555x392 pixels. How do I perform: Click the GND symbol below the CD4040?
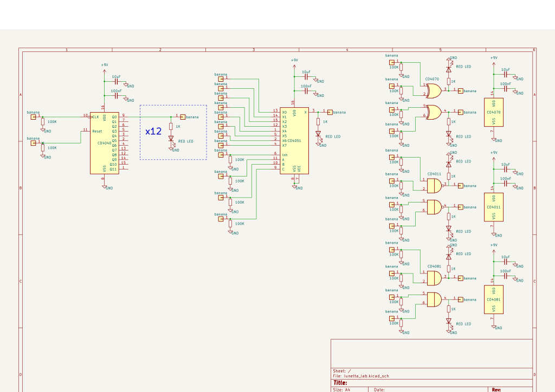click(104, 186)
